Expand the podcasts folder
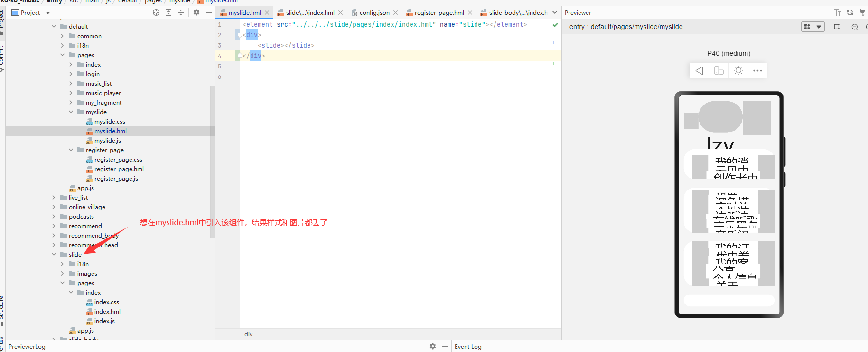This screenshot has width=868, height=352. [54, 216]
